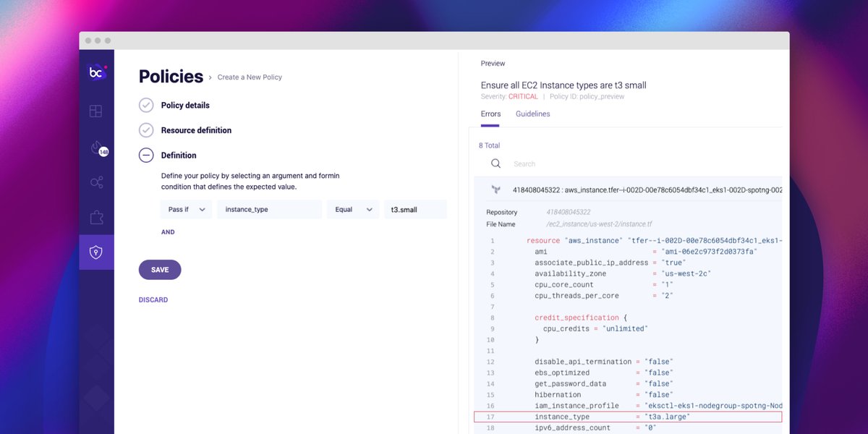Click the iam_instance_profile code line
Screen dimensions: 868x434
[658, 406]
